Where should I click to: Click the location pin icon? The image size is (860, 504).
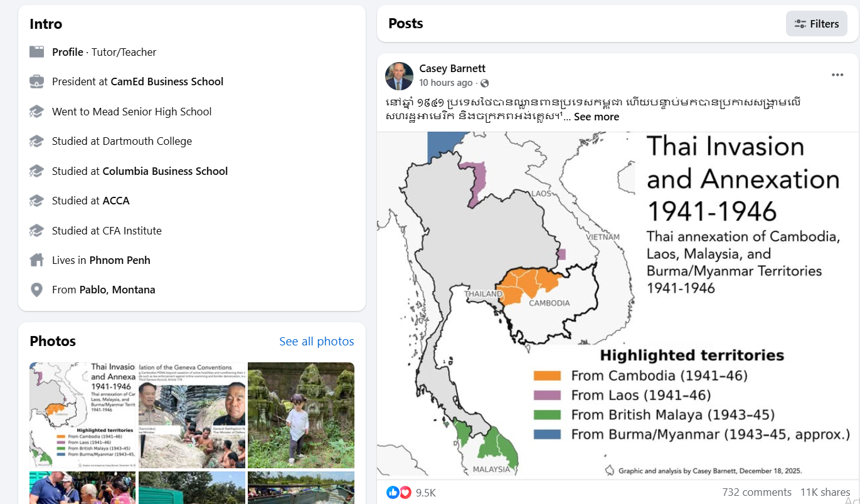37,290
